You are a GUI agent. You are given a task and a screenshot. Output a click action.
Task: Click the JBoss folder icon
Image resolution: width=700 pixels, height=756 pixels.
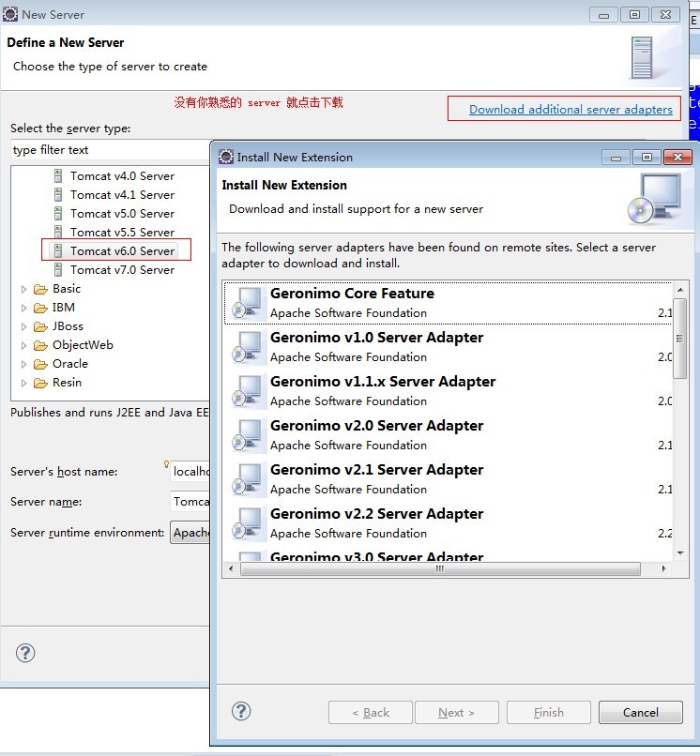(40, 327)
